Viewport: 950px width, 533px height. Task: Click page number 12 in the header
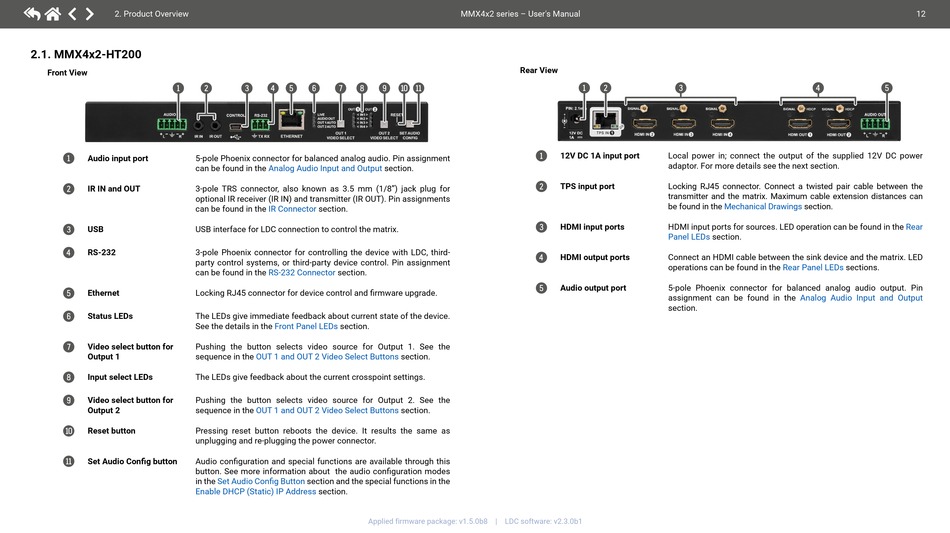[x=920, y=13]
